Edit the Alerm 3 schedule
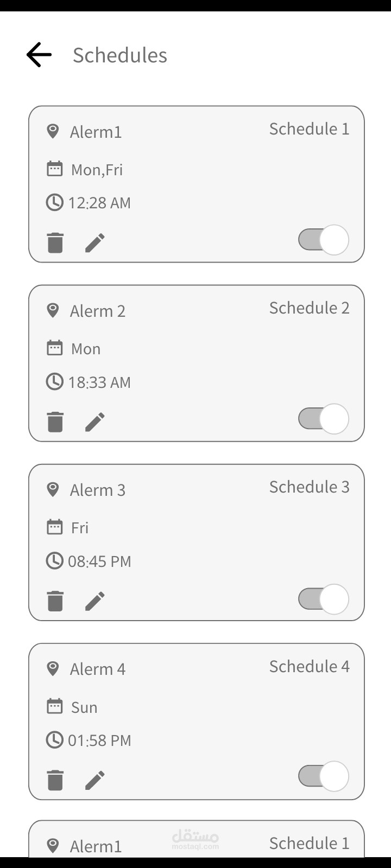 click(95, 601)
